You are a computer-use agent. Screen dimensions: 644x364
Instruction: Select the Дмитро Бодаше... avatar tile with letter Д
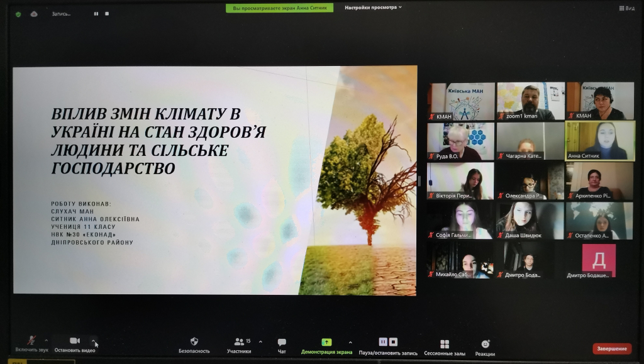599,261
